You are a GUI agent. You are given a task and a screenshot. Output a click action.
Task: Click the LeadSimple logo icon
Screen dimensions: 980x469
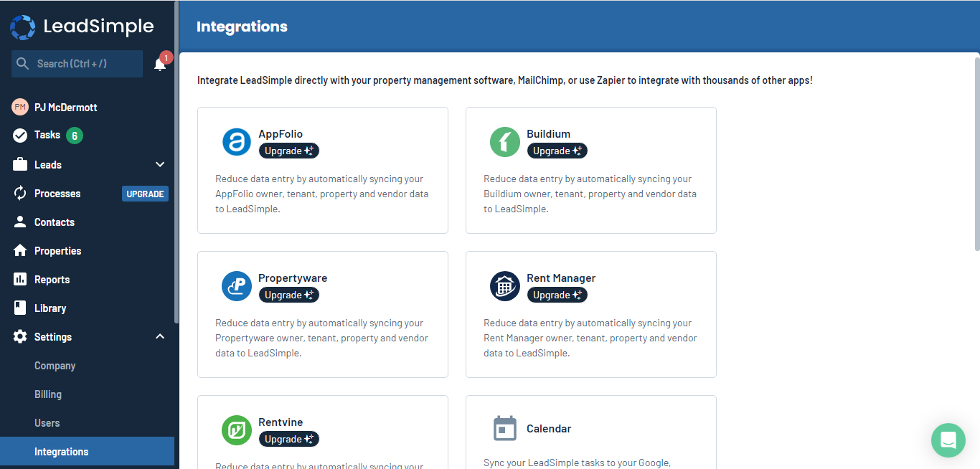click(x=22, y=27)
